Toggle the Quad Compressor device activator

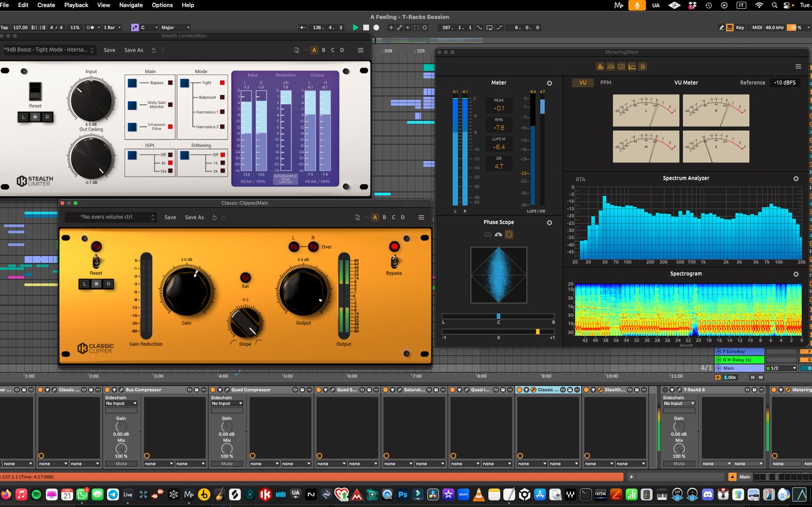[213, 390]
